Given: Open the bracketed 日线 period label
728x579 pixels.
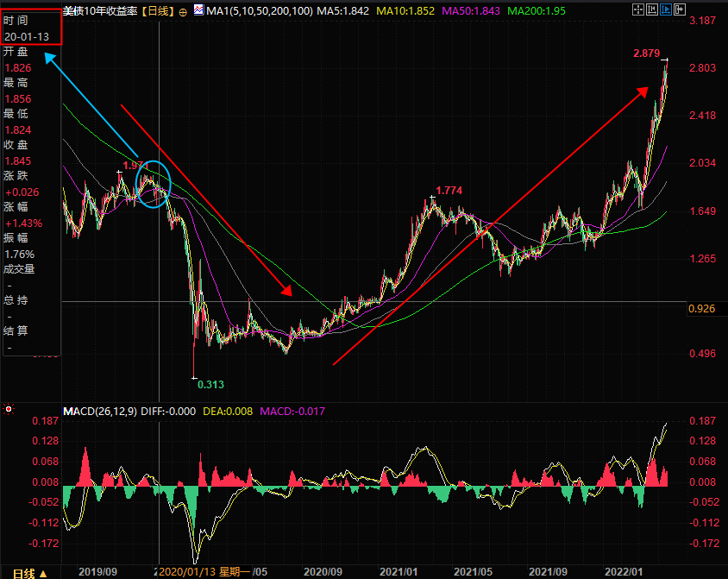Looking at the screenshot, I should click(157, 10).
